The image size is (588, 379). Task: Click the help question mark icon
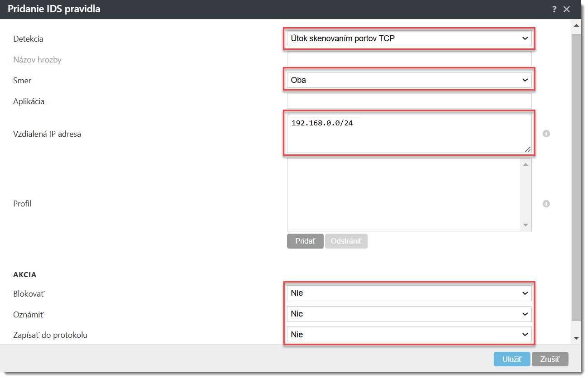coord(554,10)
